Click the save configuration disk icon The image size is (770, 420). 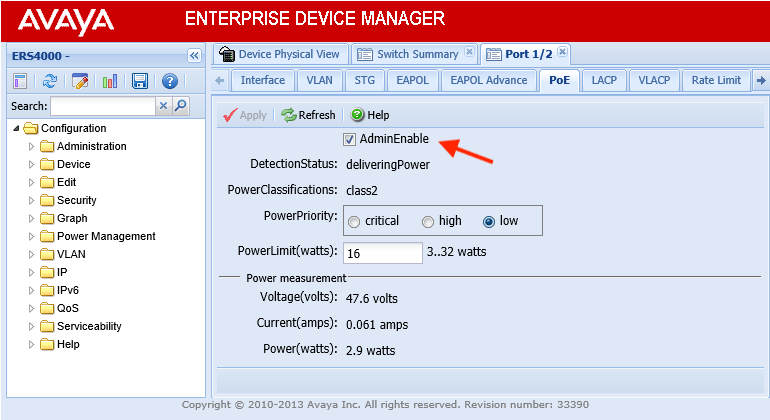(140, 81)
